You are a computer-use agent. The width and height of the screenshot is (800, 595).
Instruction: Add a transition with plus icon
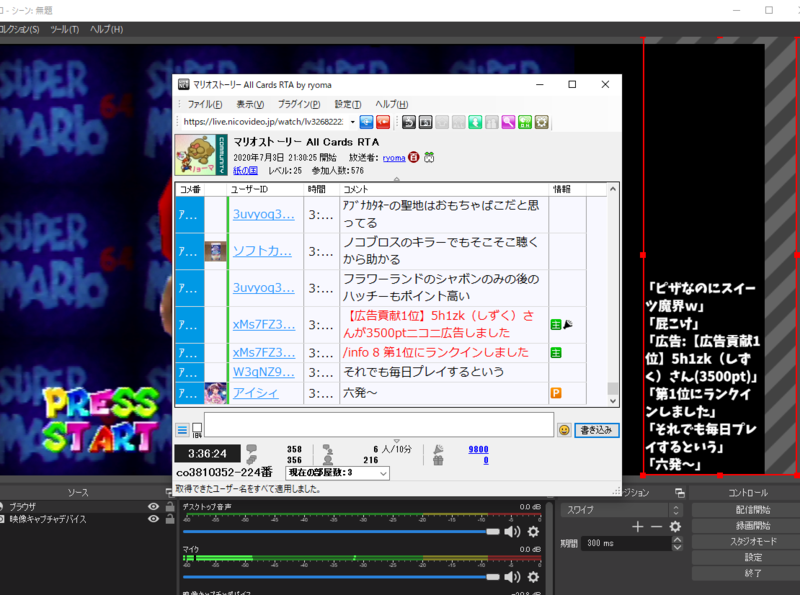coord(637,527)
